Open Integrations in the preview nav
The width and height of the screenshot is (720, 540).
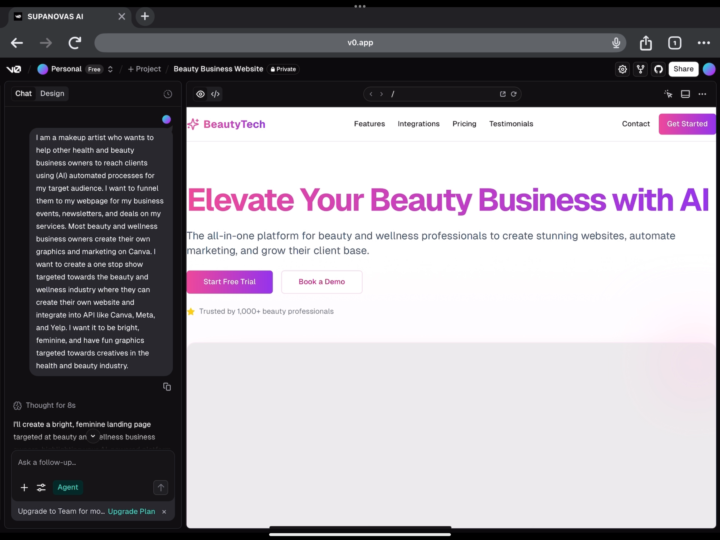pyautogui.click(x=418, y=124)
